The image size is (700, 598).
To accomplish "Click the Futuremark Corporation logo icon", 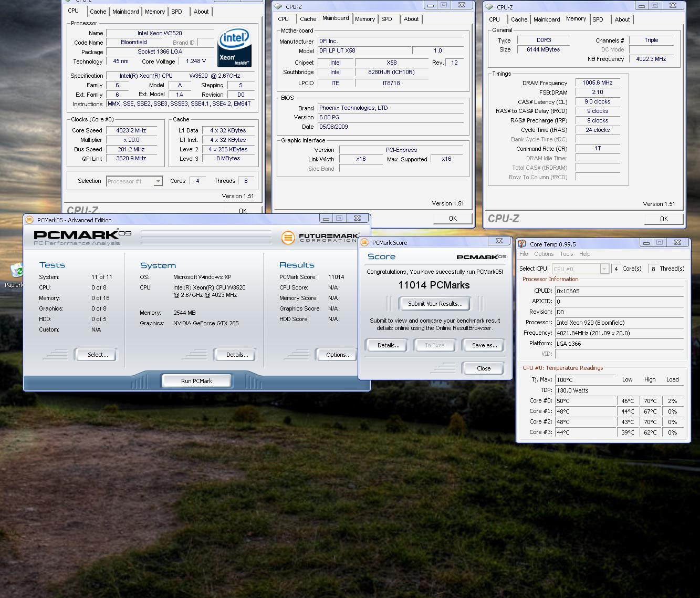I will click(288, 238).
